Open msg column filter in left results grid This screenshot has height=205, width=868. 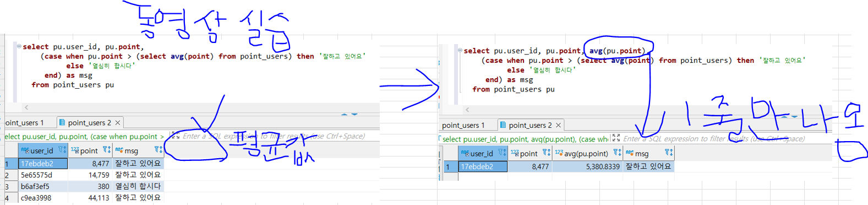click(159, 150)
